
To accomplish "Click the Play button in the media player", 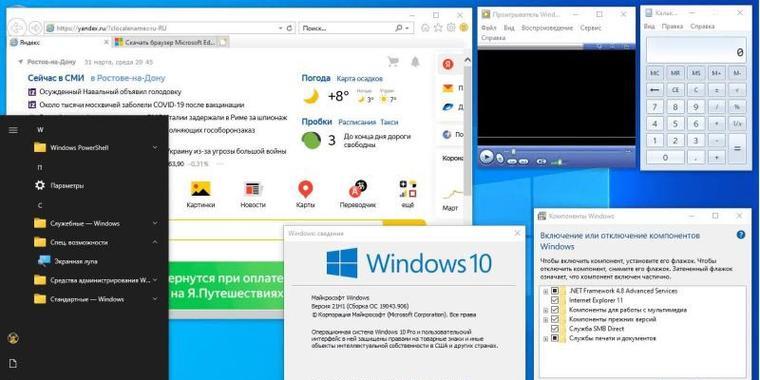I will click(x=487, y=157).
